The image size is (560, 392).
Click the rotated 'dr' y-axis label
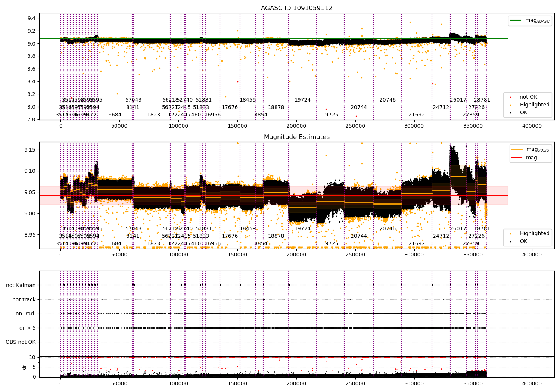click(24, 367)
